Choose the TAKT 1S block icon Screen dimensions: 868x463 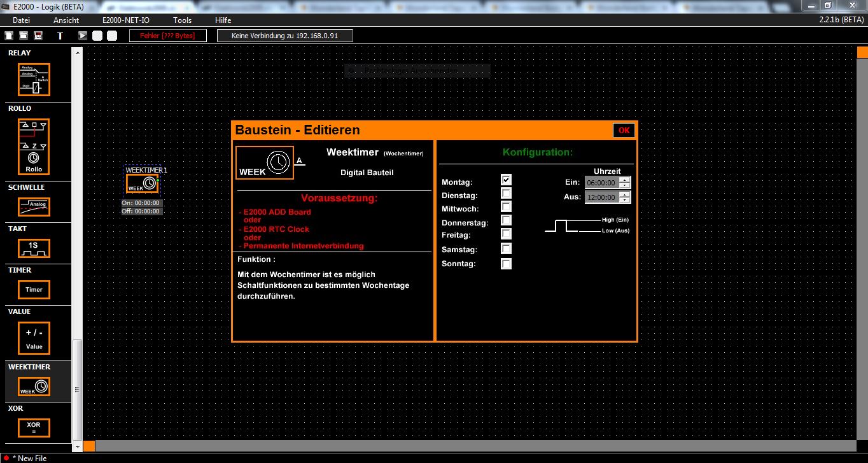(34, 248)
